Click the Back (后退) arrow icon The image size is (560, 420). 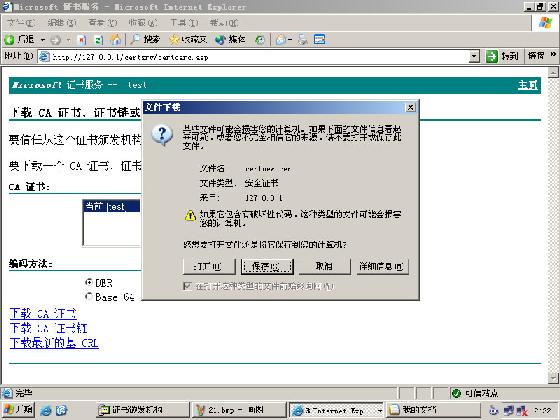[9, 40]
